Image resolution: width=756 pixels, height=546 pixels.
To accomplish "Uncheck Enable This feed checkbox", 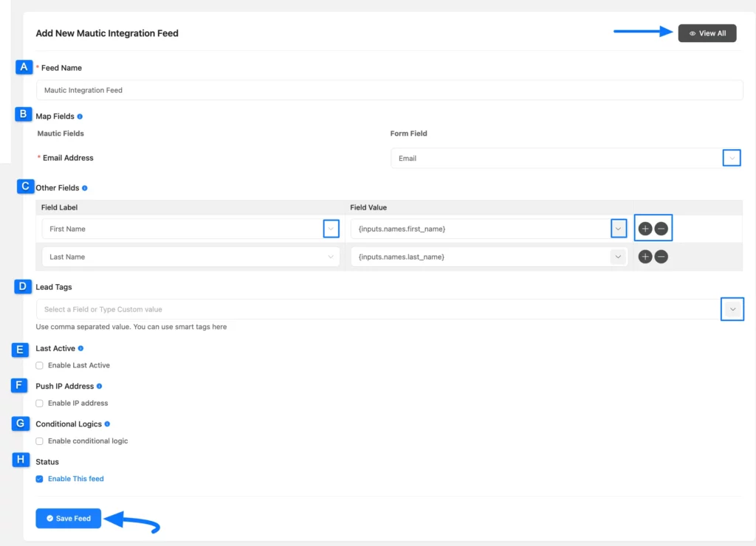I will coord(40,479).
